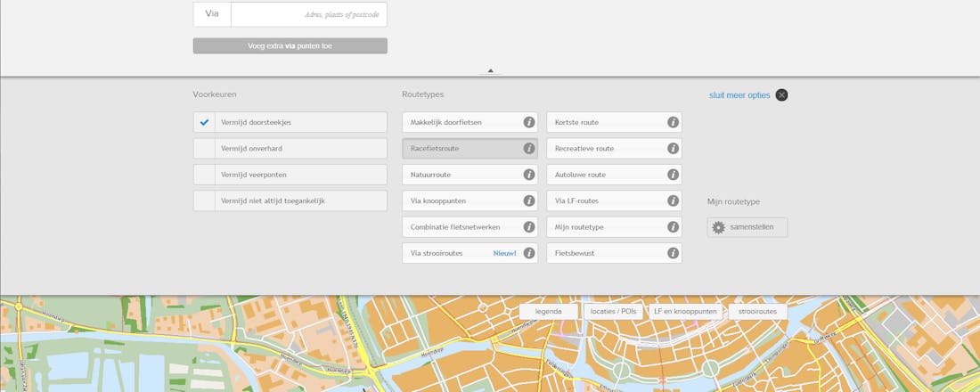Click the Via label box

coord(212,13)
